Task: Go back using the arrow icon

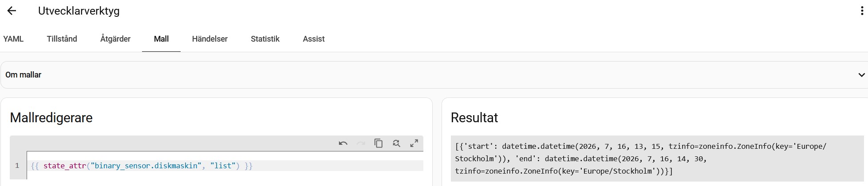Action: click(x=12, y=11)
